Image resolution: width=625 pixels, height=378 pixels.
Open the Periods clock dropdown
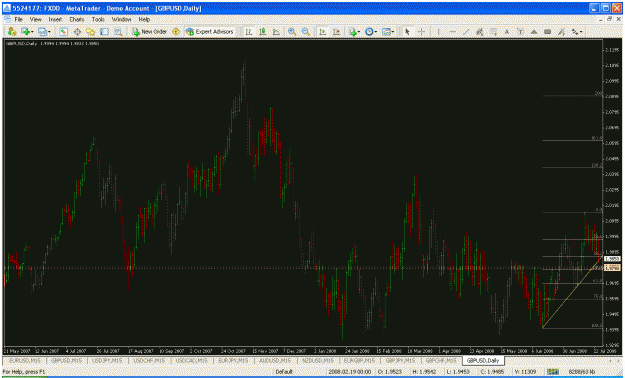[x=371, y=32]
